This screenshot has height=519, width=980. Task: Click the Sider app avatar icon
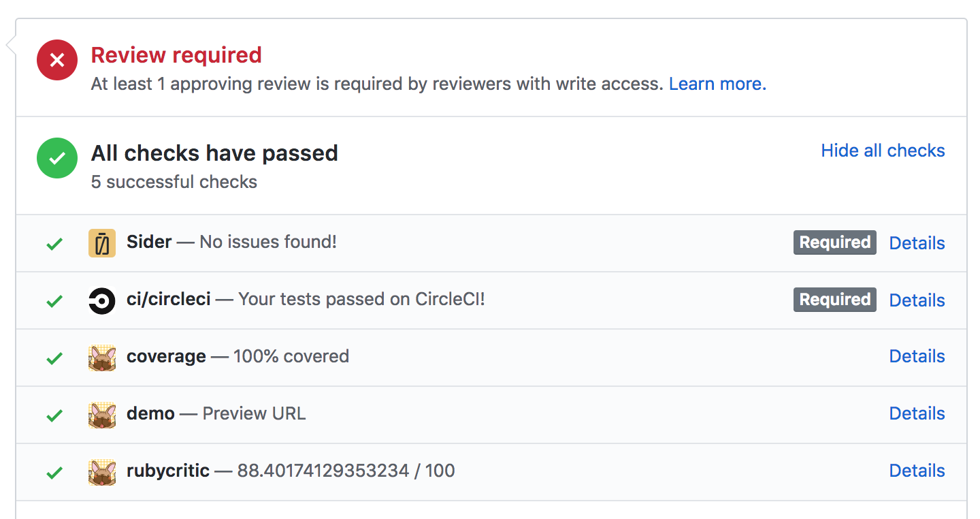tap(102, 243)
